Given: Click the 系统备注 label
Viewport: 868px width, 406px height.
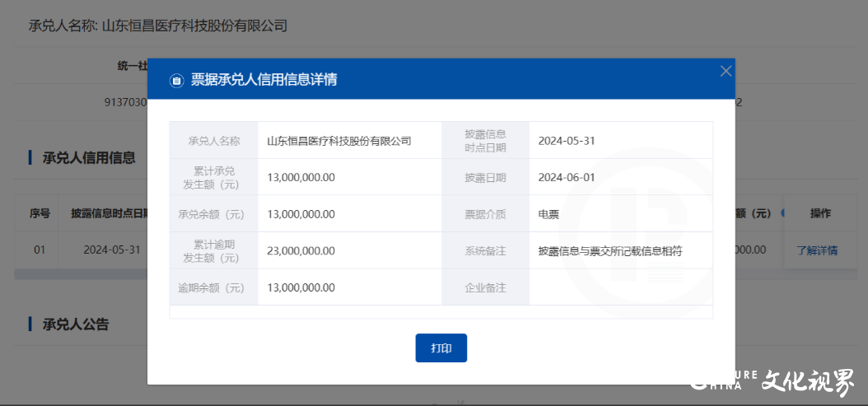Looking at the screenshot, I should tap(486, 251).
